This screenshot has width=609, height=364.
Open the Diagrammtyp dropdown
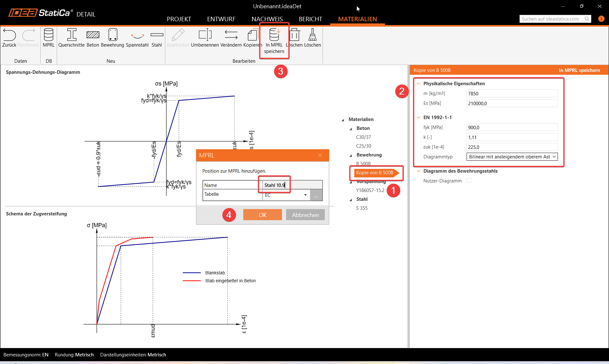tap(512, 157)
